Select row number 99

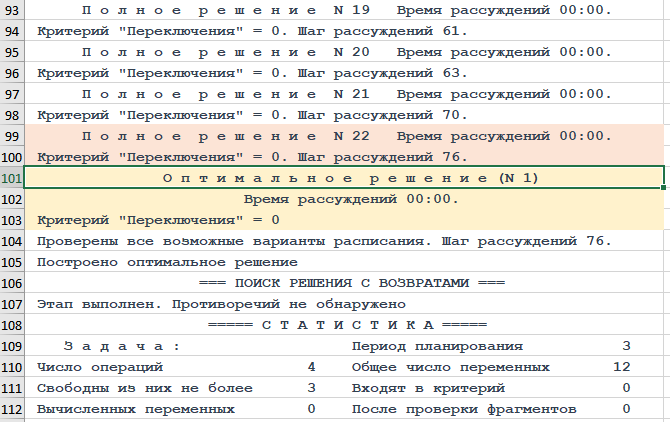[x=11, y=136]
